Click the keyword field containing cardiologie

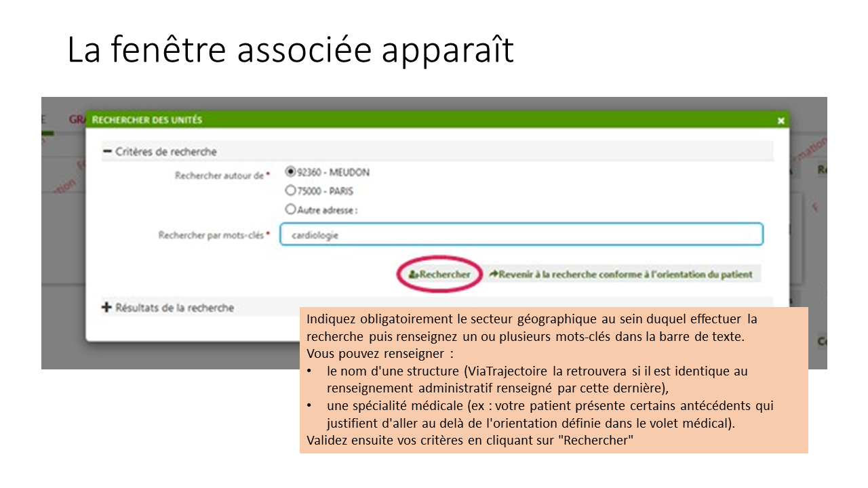pyautogui.click(x=521, y=235)
